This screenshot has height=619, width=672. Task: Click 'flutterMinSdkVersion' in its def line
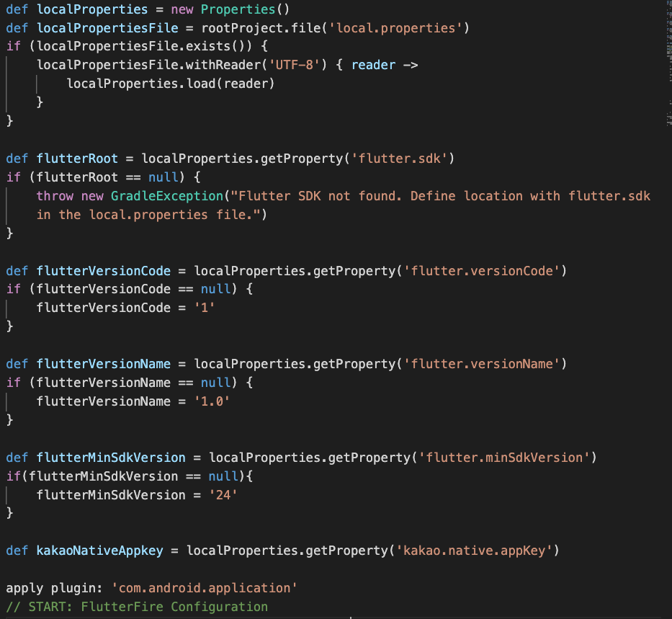111,458
